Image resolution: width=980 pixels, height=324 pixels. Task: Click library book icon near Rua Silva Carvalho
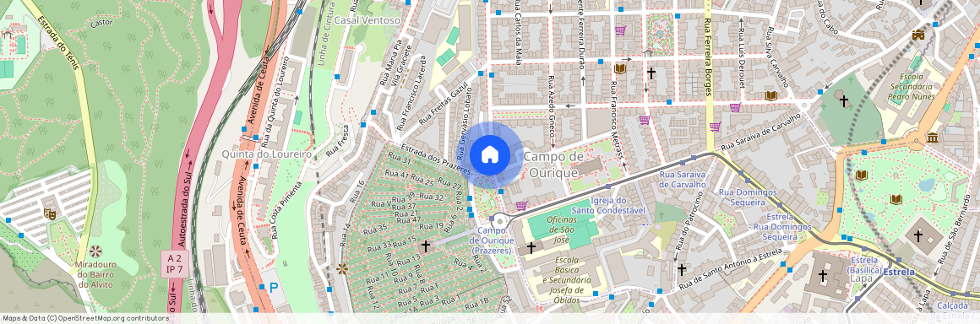[771, 95]
